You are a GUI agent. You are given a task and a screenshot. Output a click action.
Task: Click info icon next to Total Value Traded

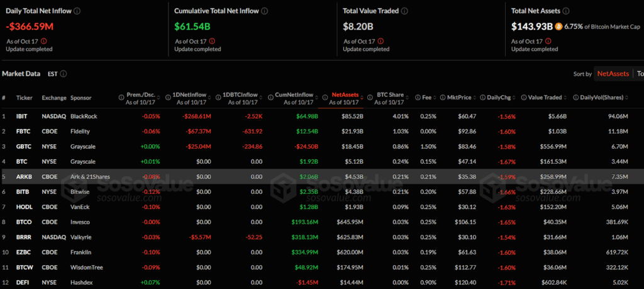pyautogui.click(x=404, y=11)
